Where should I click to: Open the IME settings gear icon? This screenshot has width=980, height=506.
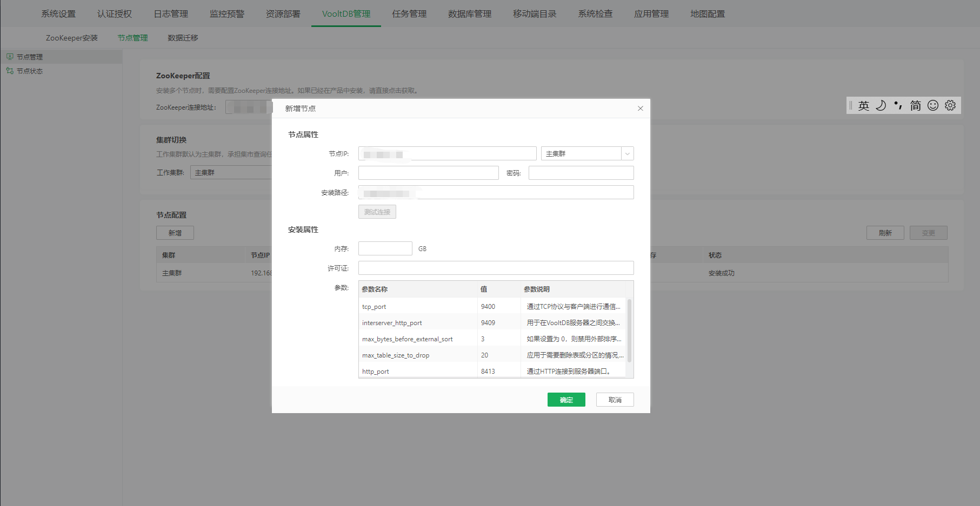click(x=950, y=105)
